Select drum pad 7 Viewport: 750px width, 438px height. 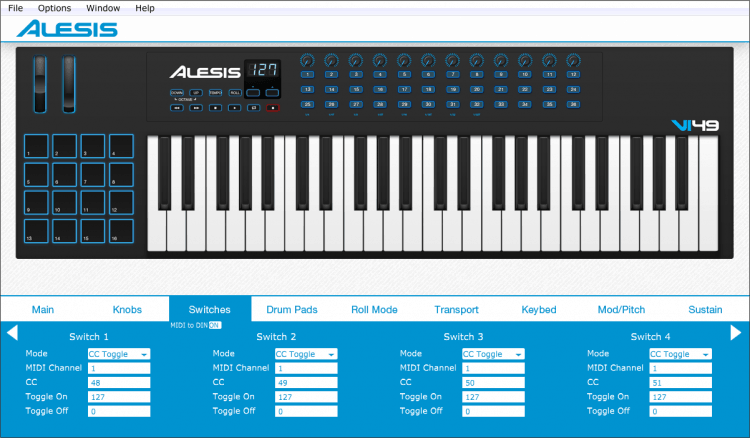pyautogui.click(x=93, y=175)
